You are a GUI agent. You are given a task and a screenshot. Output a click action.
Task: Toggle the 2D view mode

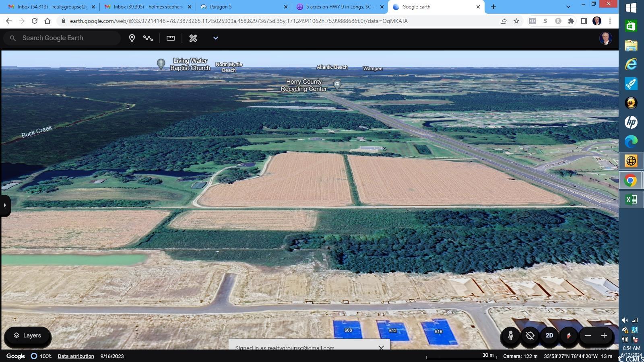[549, 335]
